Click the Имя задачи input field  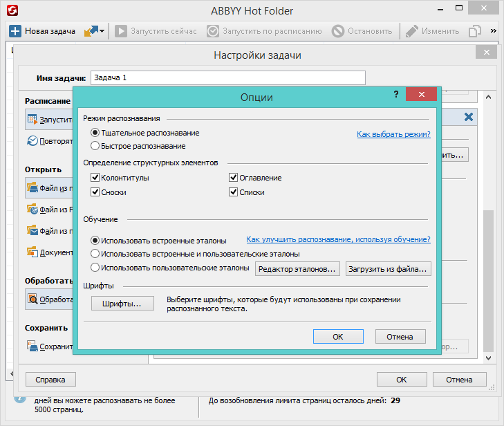(x=228, y=78)
